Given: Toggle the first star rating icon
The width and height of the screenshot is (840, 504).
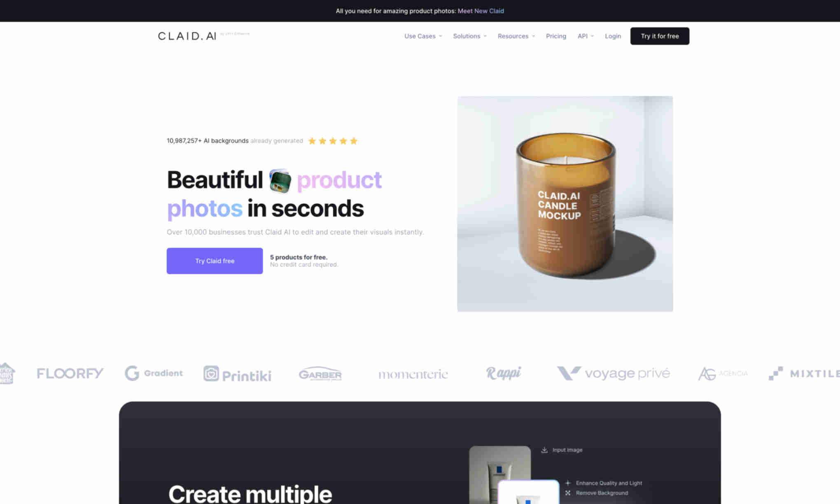Looking at the screenshot, I should (x=312, y=140).
